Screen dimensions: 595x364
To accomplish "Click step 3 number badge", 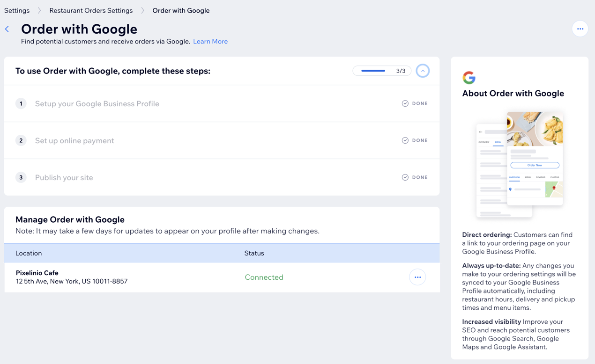I will coord(21,177).
